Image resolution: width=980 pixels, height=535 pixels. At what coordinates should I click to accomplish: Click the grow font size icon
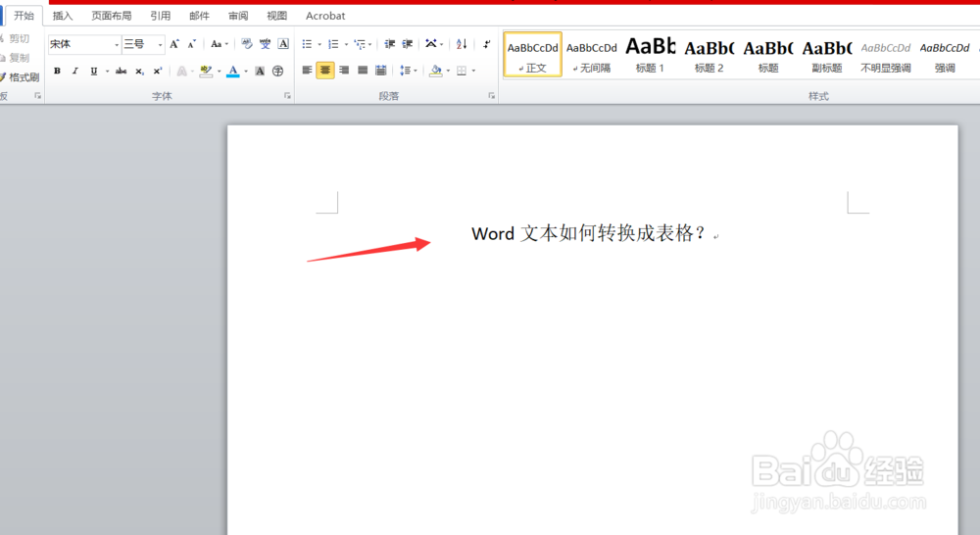click(x=174, y=44)
